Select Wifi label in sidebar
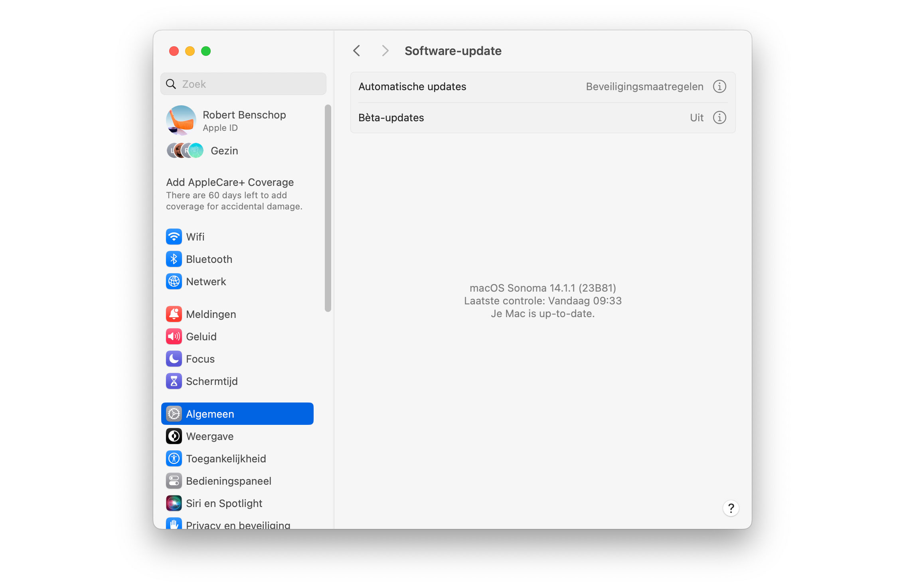The image size is (905, 588). coord(195,237)
